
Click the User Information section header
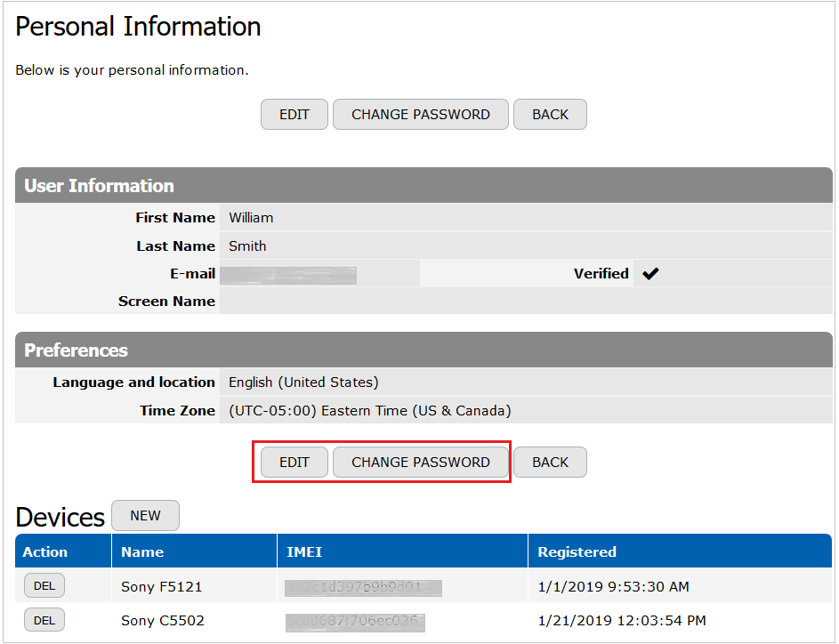[424, 185]
